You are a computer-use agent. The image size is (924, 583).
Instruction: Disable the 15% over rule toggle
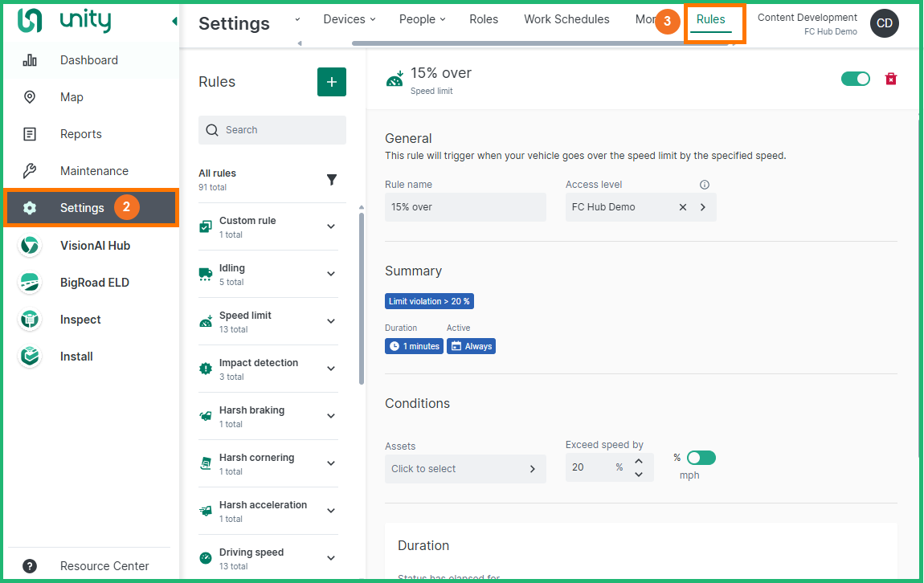click(x=855, y=79)
